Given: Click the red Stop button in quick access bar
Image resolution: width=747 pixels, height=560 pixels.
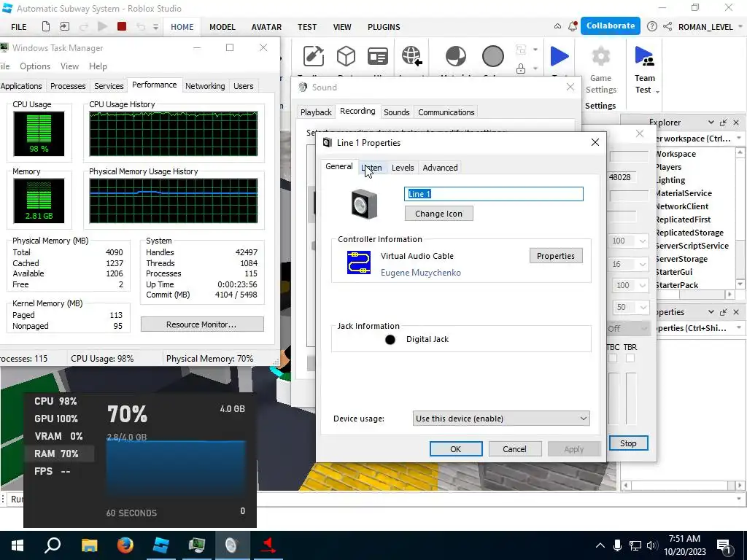Looking at the screenshot, I should [x=122, y=27].
